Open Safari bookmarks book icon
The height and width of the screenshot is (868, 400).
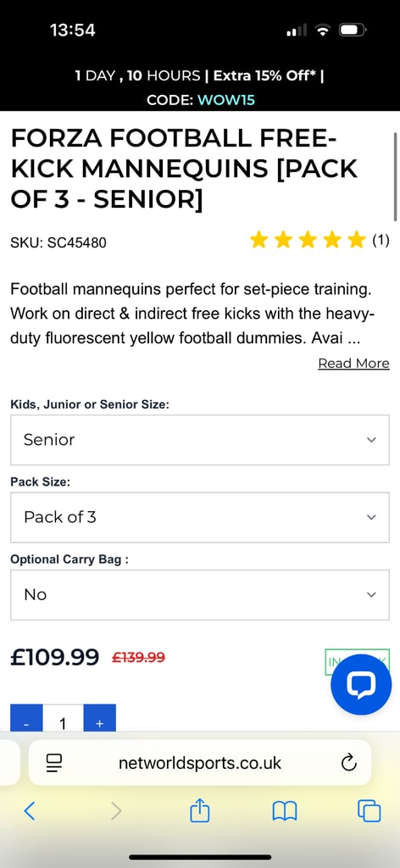coord(285,811)
